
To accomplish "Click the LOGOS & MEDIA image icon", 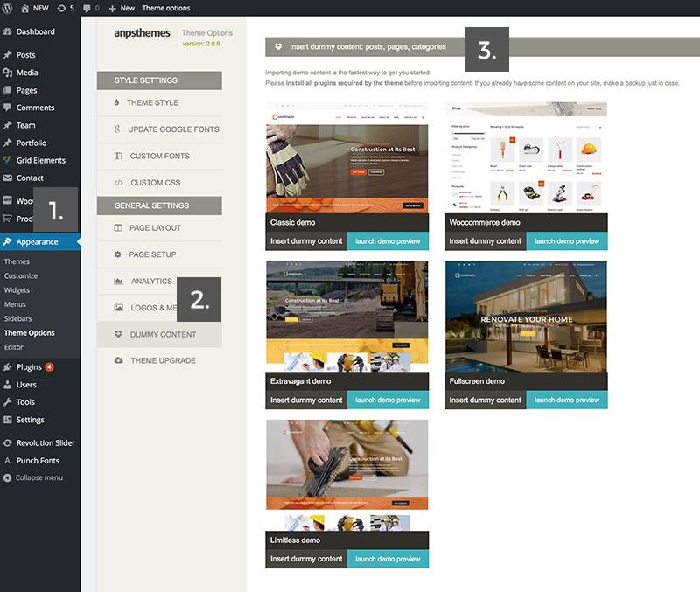I will (118, 308).
